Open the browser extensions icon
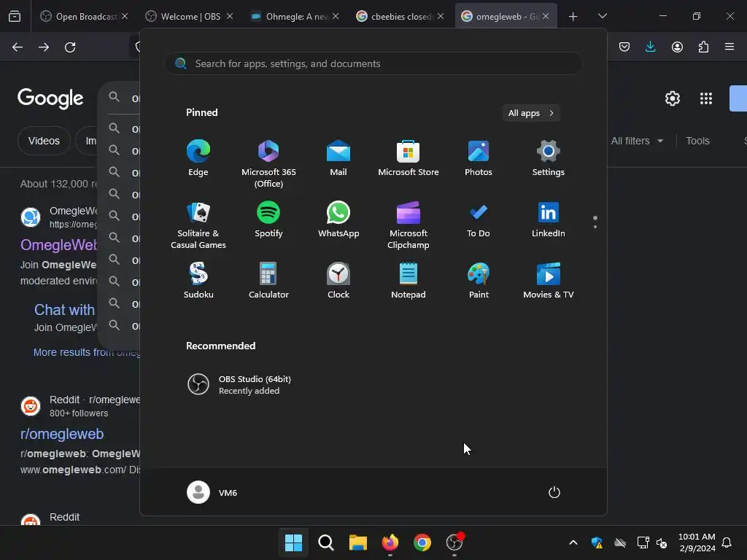This screenshot has height=560, width=747. (x=703, y=47)
